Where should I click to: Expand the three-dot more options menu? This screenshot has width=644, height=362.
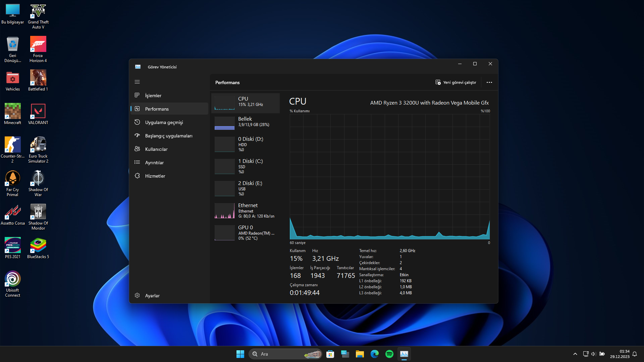(x=489, y=82)
